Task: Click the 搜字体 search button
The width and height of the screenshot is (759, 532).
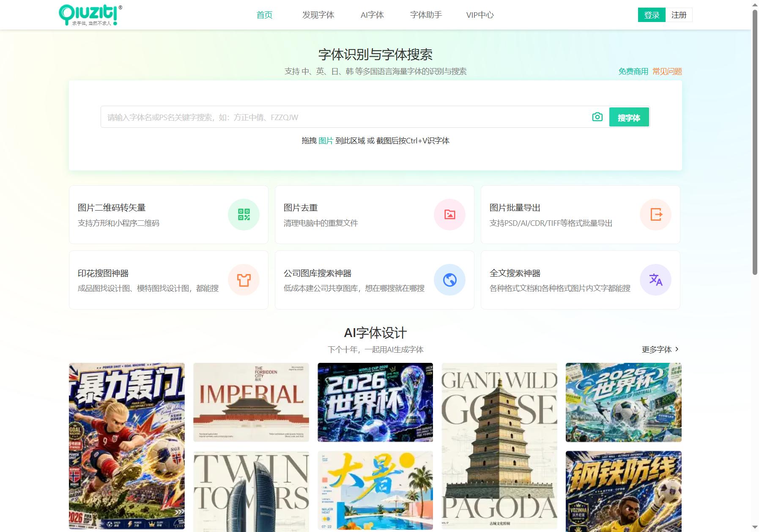Action: tap(629, 117)
